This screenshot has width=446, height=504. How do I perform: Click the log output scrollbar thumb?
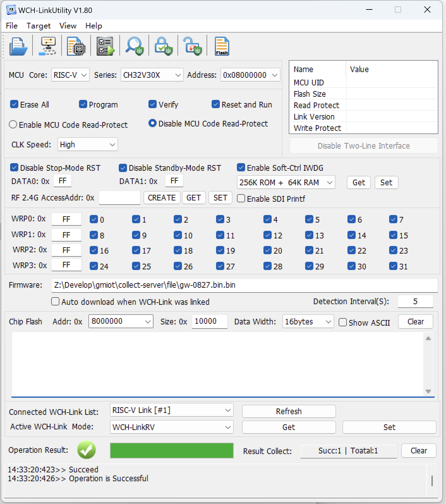click(432, 481)
